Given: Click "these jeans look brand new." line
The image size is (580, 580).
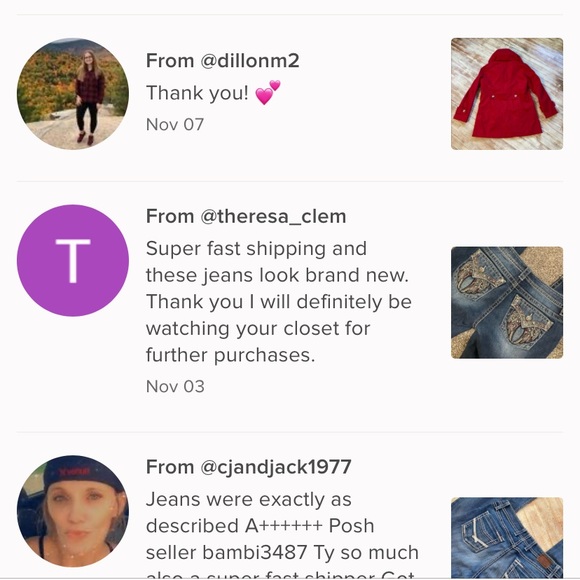Looking at the screenshot, I should pos(277,275).
